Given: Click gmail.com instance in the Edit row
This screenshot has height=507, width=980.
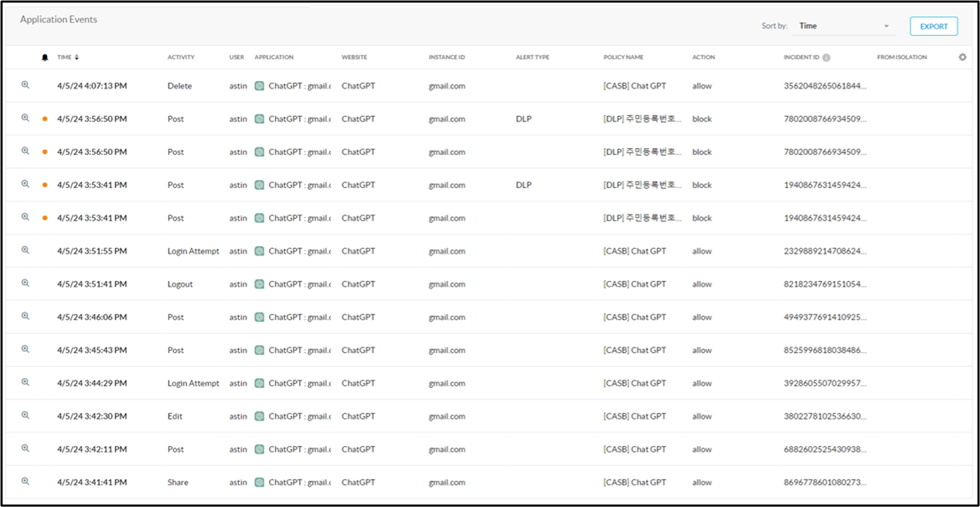Looking at the screenshot, I should [x=447, y=416].
